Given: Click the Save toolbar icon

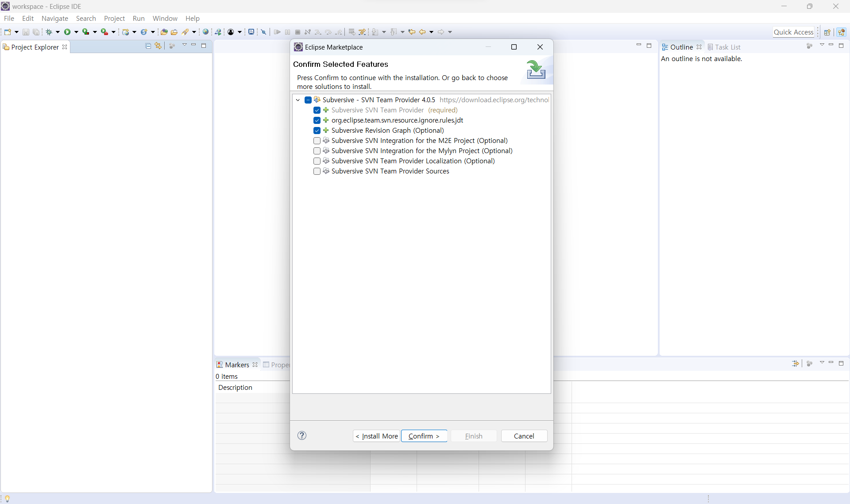Looking at the screenshot, I should [x=26, y=32].
